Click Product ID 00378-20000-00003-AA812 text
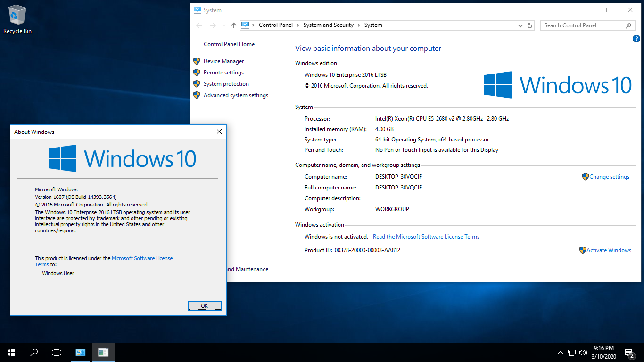Image resolution: width=644 pixels, height=362 pixels. tap(352, 250)
